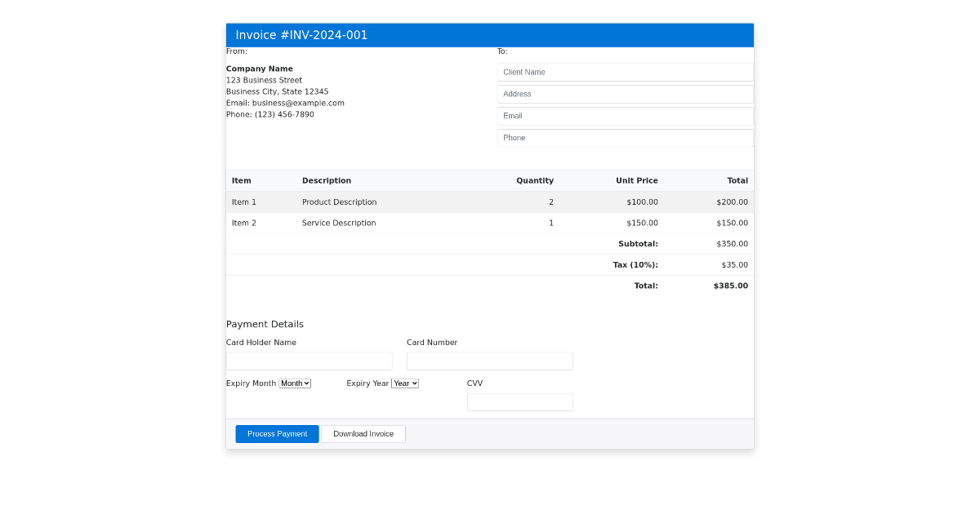This screenshot has width=980, height=514.
Task: Open the Expiry Year dropdown
Action: (x=405, y=383)
